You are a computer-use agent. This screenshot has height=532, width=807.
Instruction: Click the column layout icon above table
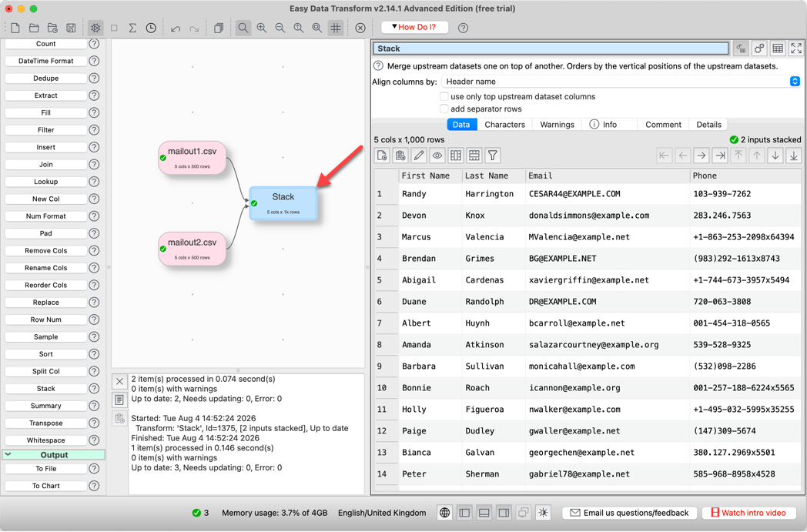456,155
